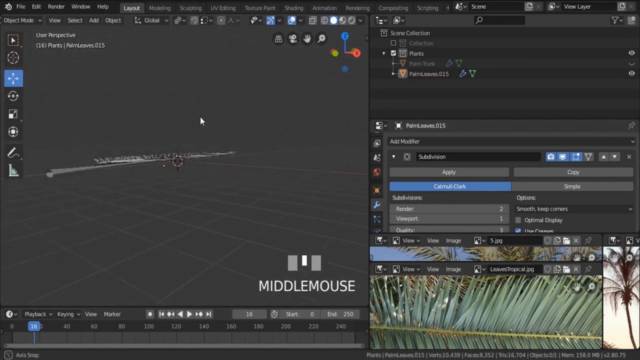This screenshot has width=640, height=360.
Task: Toggle the greyed Collection checkbox in the outliner
Action: click(393, 43)
